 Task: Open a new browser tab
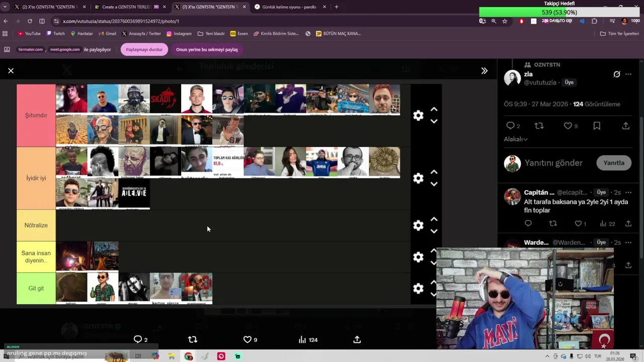[337, 7]
